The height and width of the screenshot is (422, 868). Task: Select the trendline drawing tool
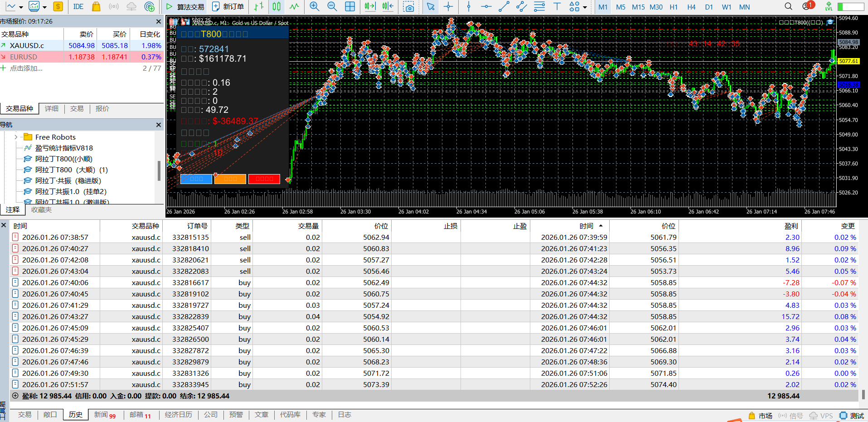click(504, 7)
